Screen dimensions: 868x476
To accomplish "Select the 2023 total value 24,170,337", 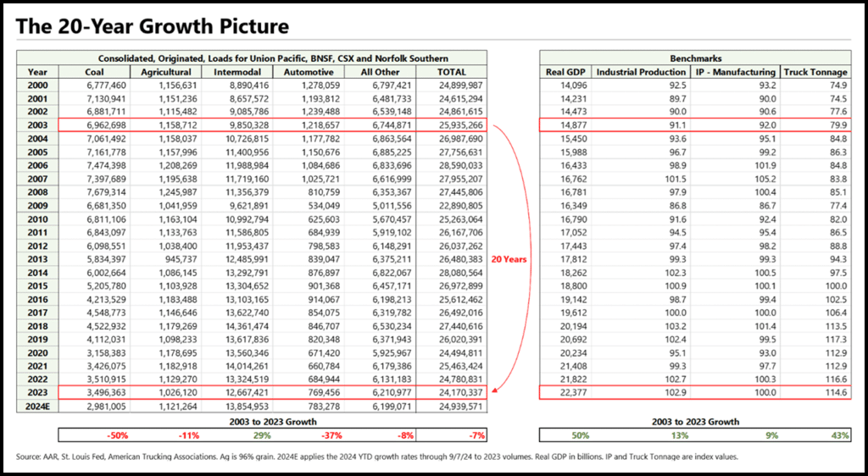I will click(458, 393).
